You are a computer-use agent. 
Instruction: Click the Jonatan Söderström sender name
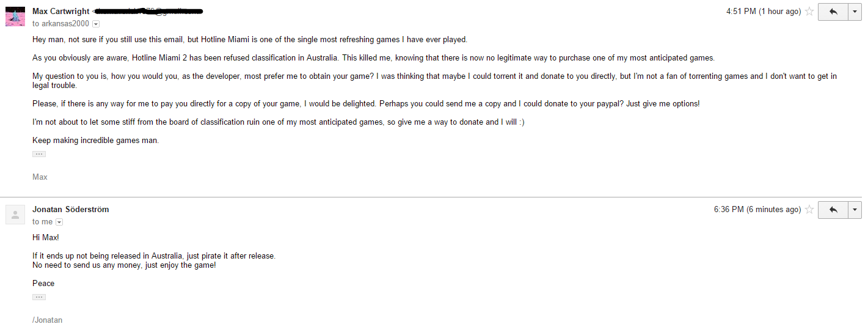pyautogui.click(x=70, y=210)
